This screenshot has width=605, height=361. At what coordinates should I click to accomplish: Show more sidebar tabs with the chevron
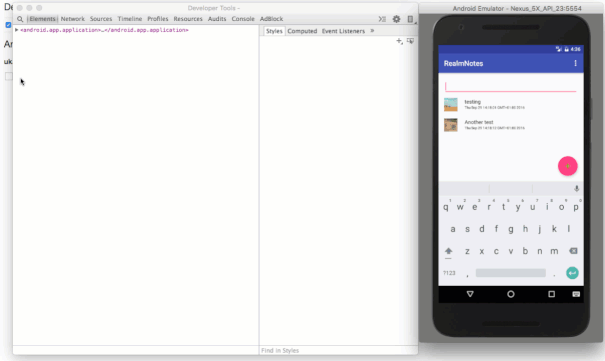[x=372, y=31]
